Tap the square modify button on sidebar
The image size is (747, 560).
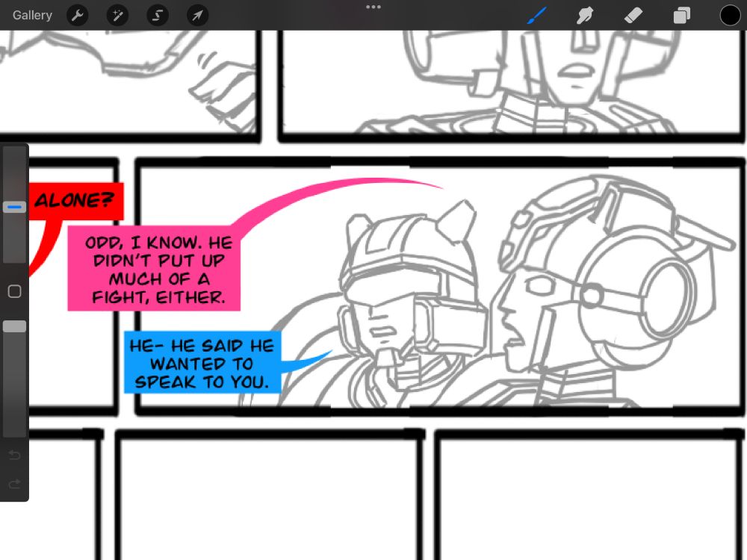point(14,291)
